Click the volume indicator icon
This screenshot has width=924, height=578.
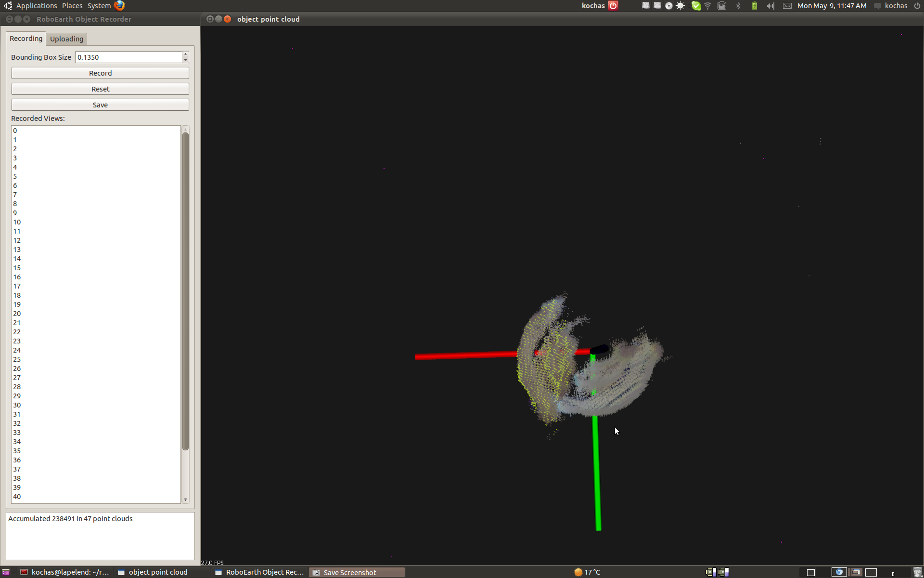pos(770,6)
